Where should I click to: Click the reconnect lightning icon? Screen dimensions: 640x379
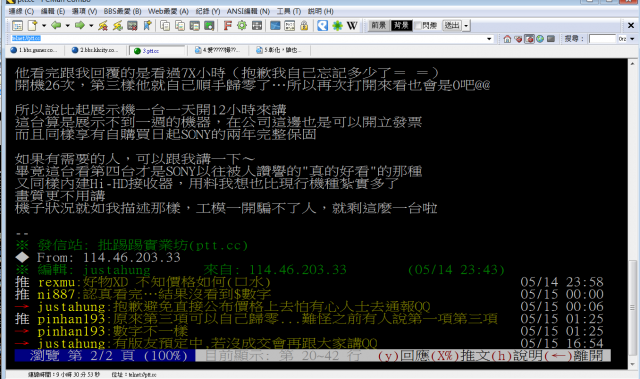click(118, 26)
